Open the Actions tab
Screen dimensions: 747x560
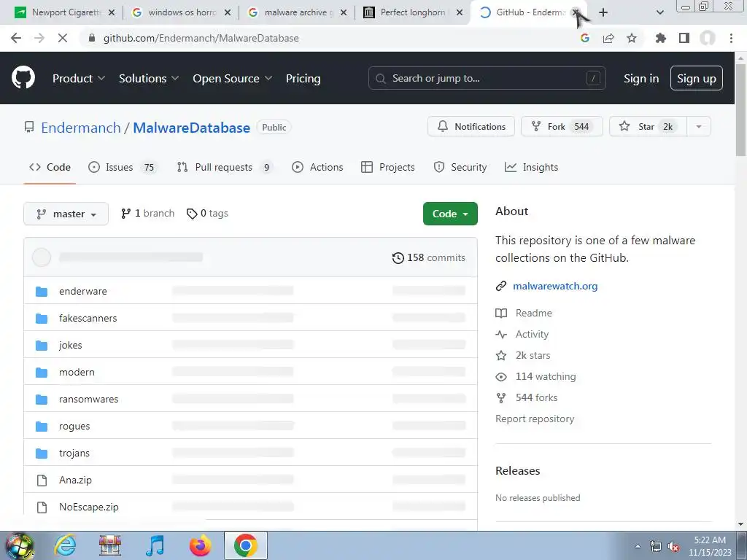317,167
